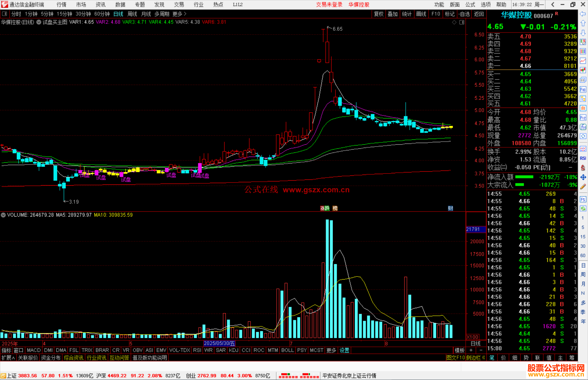The width and height of the screenshot is (588, 380).
Task: Click the minus zoom-out button near 模板
Action: [481, 350]
